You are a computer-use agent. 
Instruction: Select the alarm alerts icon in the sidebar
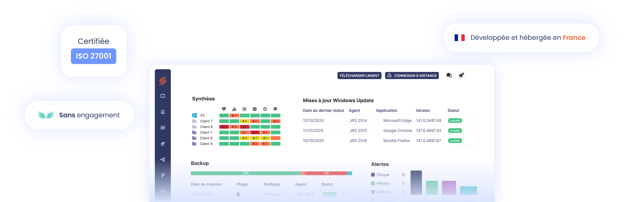coord(163,112)
